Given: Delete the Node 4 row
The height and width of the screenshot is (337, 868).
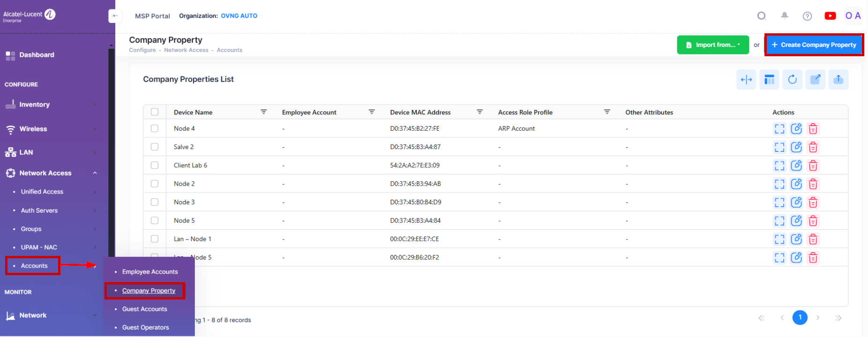Looking at the screenshot, I should pos(813,129).
